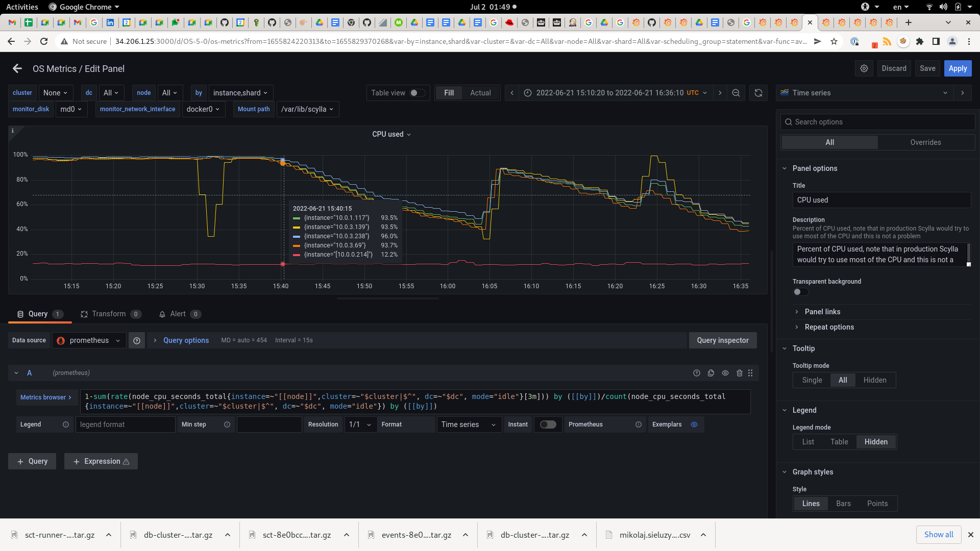Click the Prometheus data source icon

click(60, 340)
